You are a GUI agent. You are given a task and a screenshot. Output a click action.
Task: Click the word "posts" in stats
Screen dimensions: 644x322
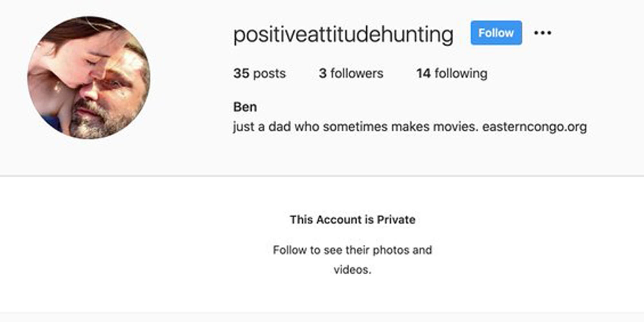point(270,73)
